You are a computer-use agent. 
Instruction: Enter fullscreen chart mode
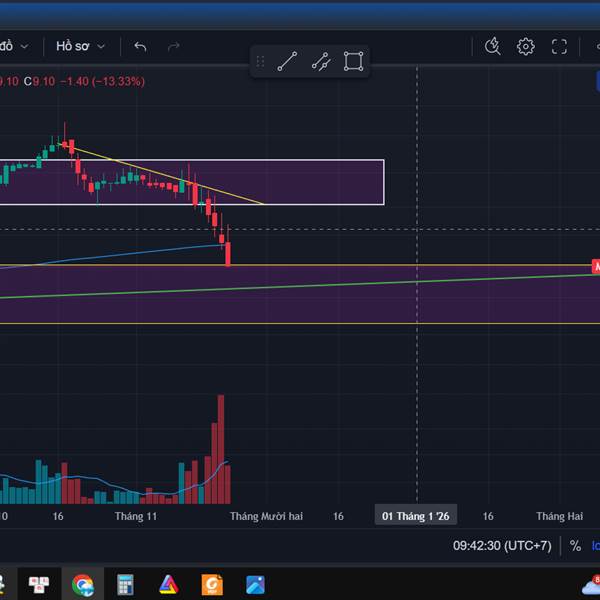point(559,47)
